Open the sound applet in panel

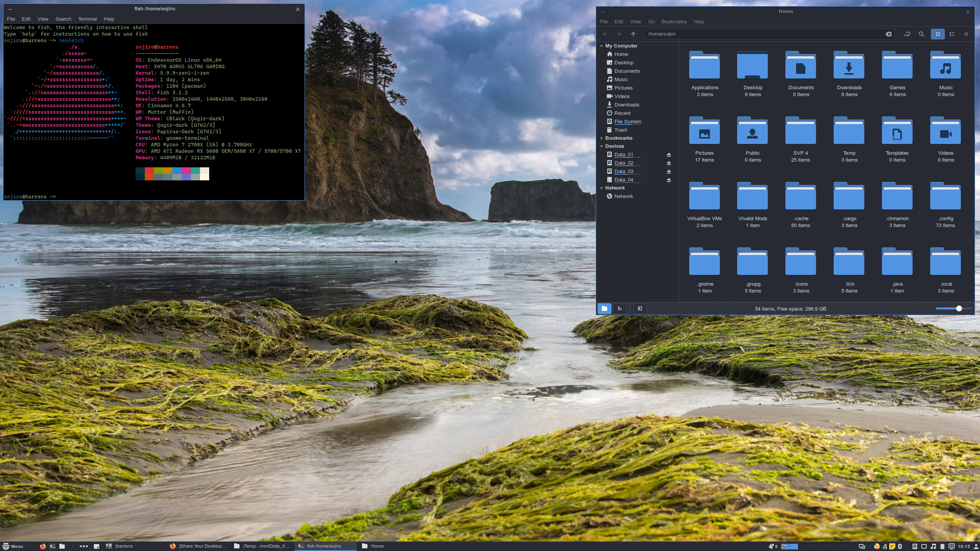(x=933, y=546)
